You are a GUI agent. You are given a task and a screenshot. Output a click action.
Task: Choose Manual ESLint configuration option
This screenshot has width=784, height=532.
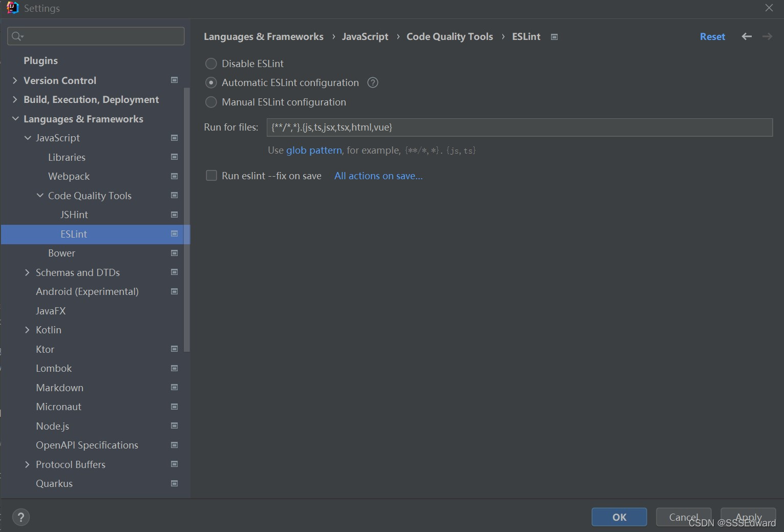click(211, 102)
